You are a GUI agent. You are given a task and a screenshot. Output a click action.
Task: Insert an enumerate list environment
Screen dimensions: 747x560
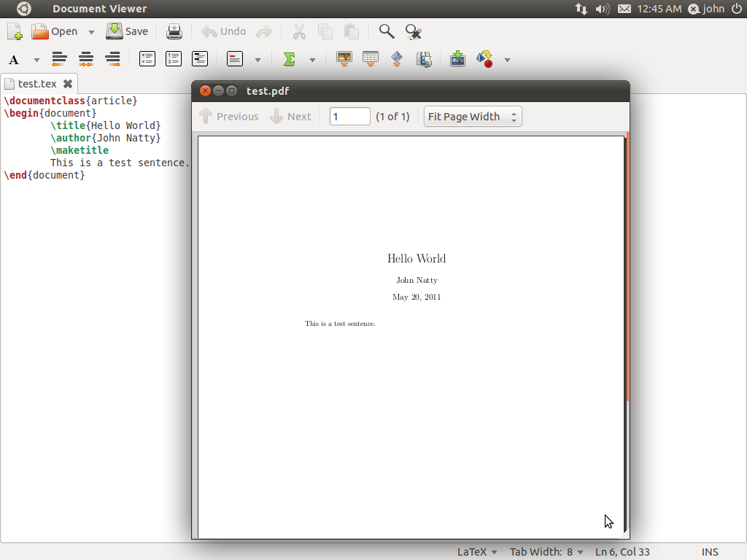pyautogui.click(x=173, y=59)
